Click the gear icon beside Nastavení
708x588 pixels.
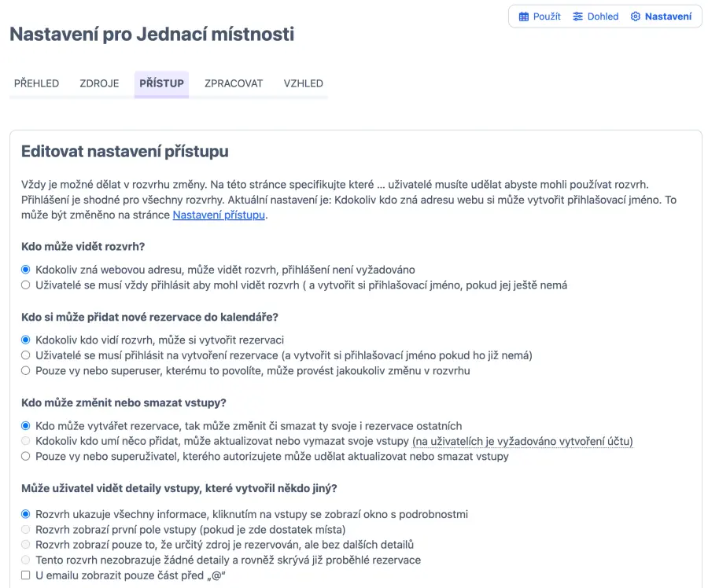tap(636, 17)
